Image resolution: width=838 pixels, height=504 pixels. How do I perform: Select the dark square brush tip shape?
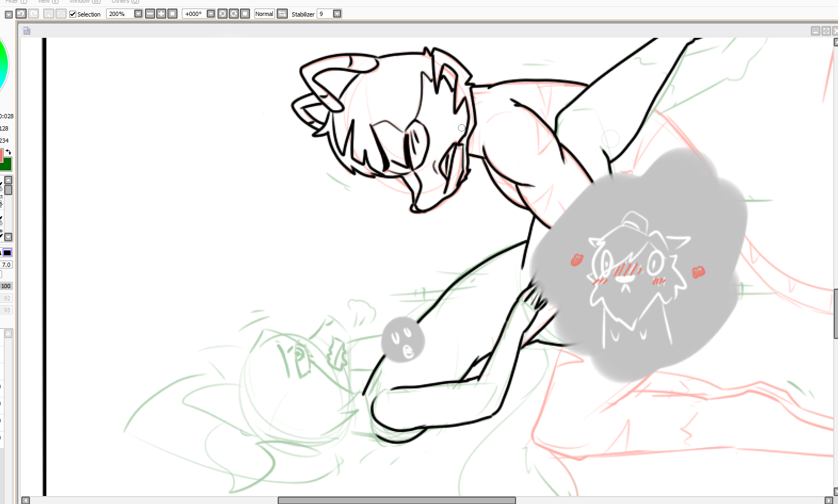7,253
